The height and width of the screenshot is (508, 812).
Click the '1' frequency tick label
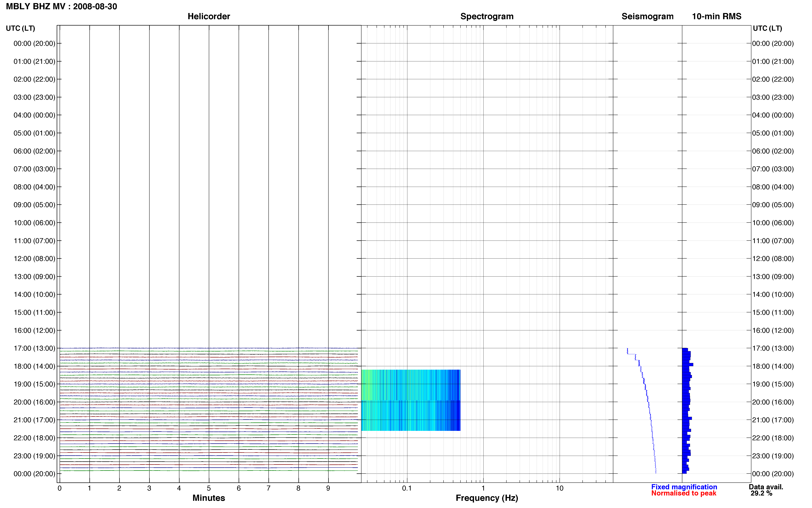coord(483,488)
